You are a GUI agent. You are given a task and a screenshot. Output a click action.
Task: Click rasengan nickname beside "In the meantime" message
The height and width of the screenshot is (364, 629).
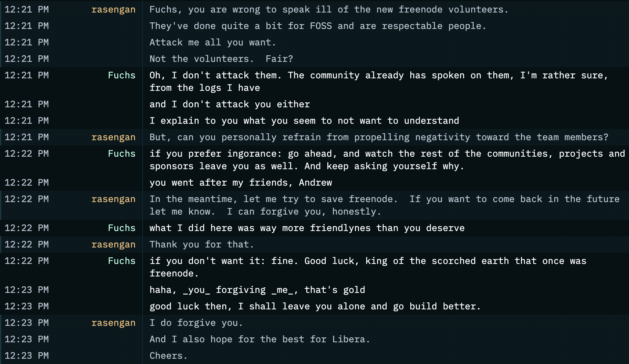(113, 199)
